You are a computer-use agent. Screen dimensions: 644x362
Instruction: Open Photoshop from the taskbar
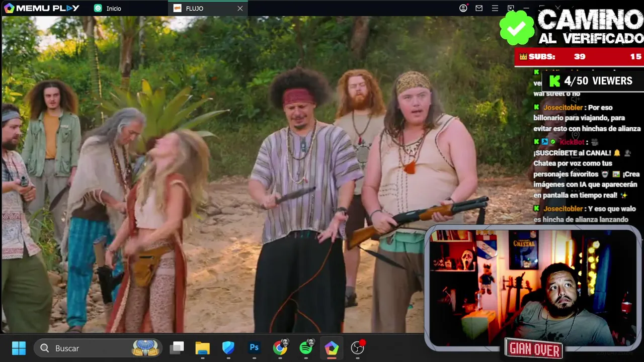pos(254,348)
